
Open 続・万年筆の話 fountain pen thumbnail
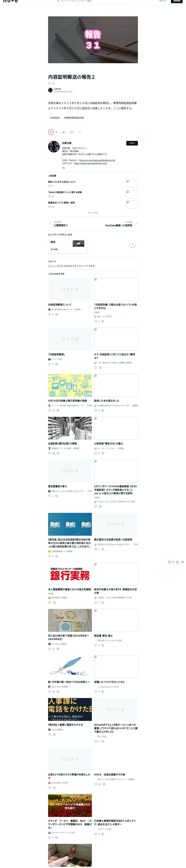point(70,666)
